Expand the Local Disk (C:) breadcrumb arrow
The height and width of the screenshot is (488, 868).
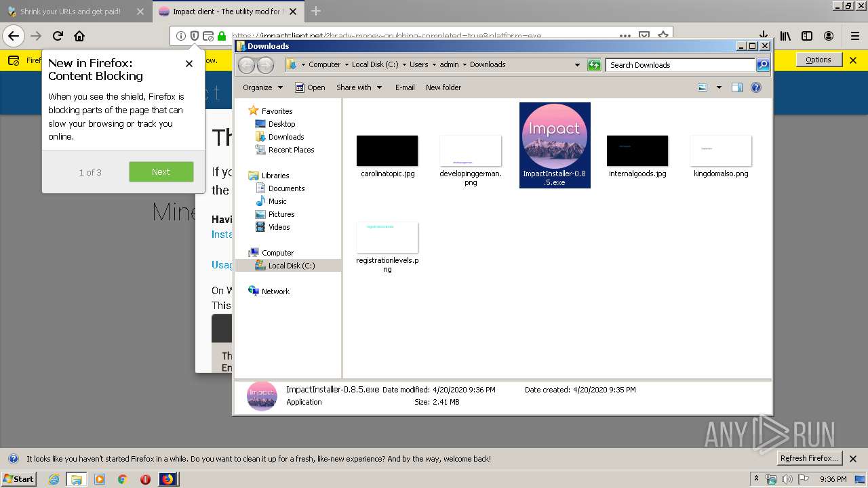(404, 65)
